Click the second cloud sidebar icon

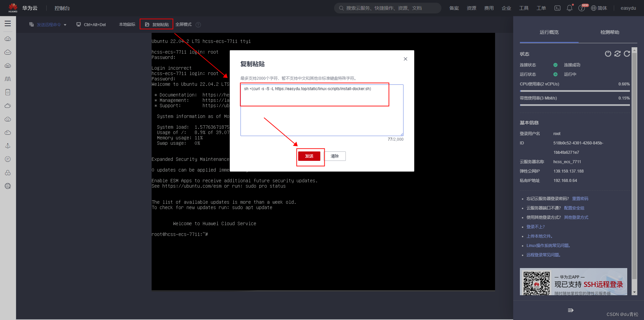[8, 52]
